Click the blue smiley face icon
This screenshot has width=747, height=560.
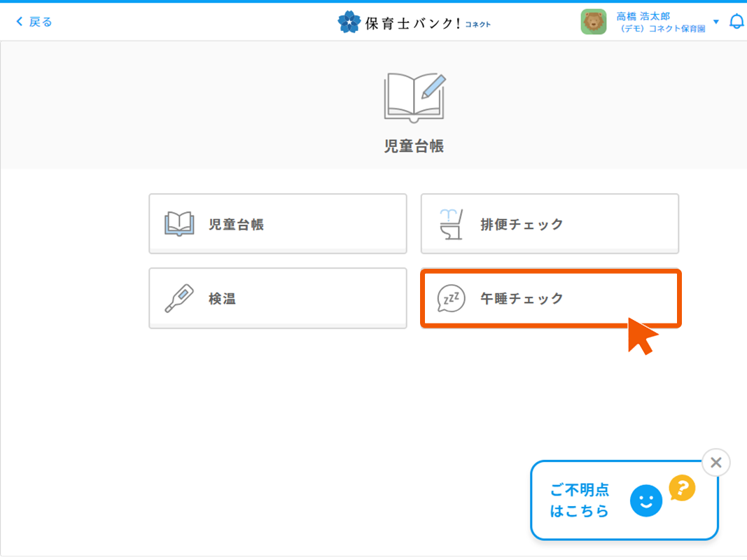(x=645, y=501)
